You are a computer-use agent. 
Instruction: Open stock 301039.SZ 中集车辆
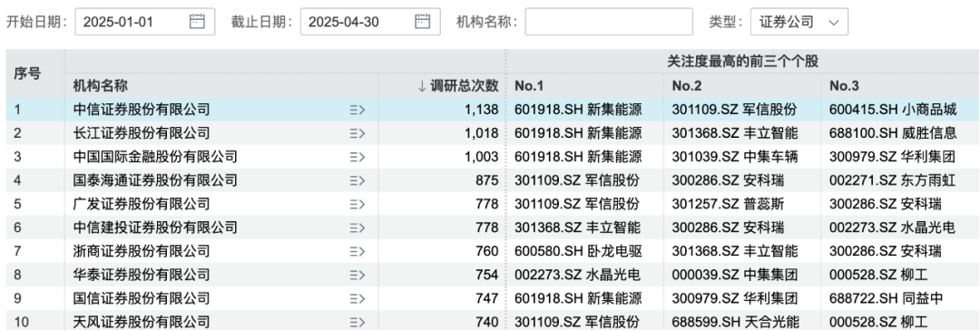tap(735, 157)
